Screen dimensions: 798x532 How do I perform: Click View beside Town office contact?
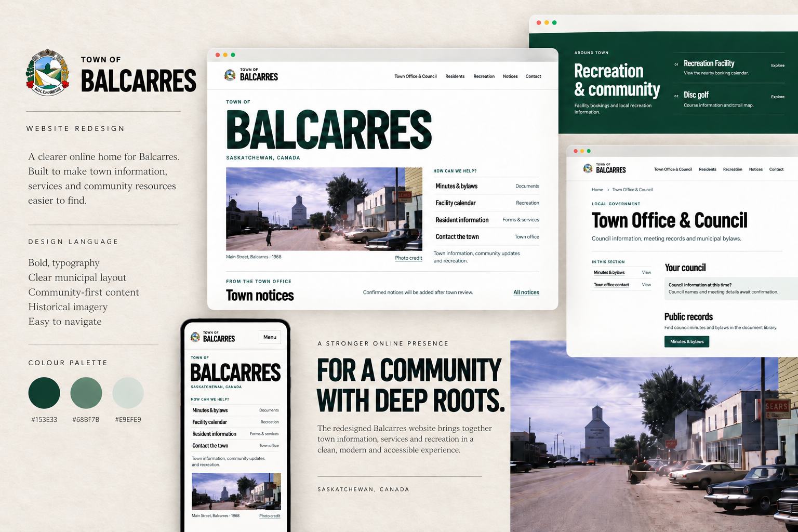click(x=646, y=285)
